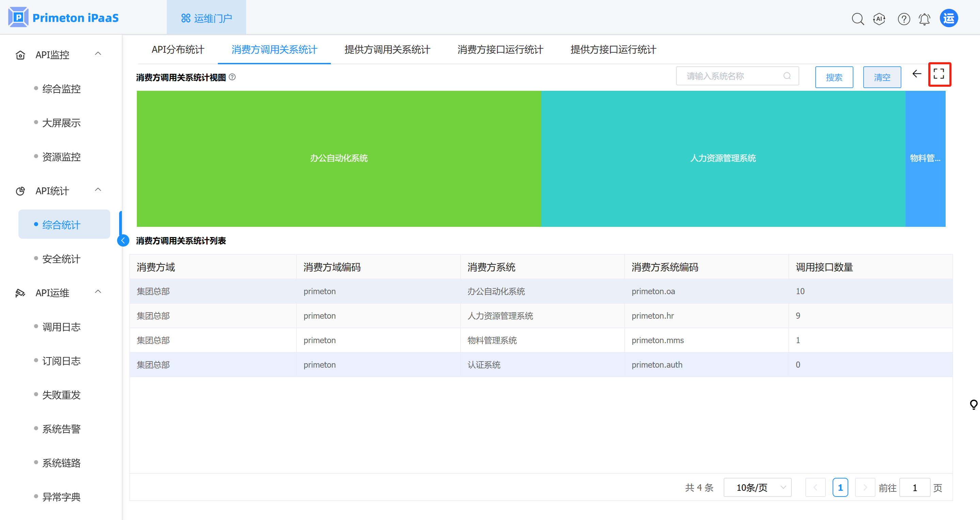
Task: Open the 10条/页 page size dropdown
Action: (x=757, y=487)
